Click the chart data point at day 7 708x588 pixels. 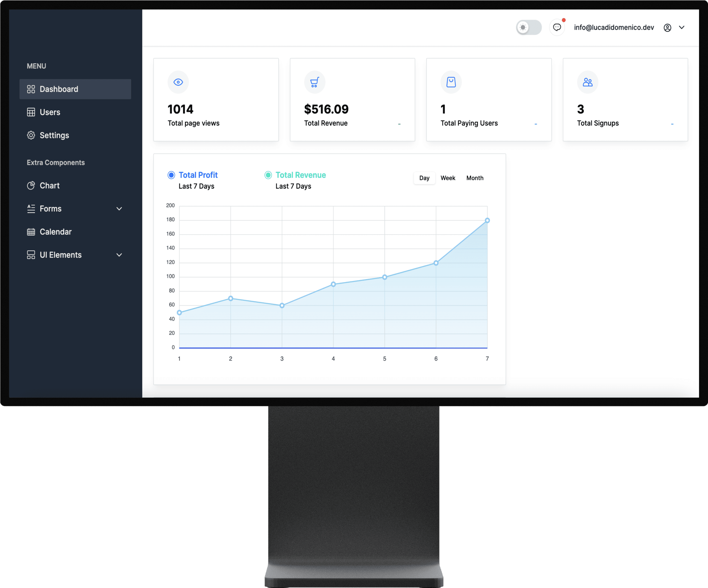click(487, 220)
